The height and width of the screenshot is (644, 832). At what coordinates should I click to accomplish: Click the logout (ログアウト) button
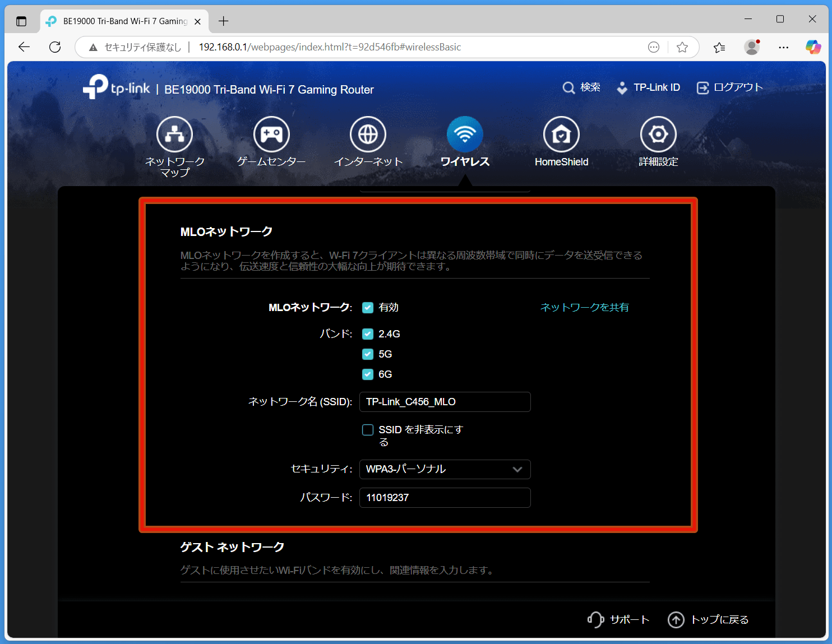pyautogui.click(x=730, y=87)
